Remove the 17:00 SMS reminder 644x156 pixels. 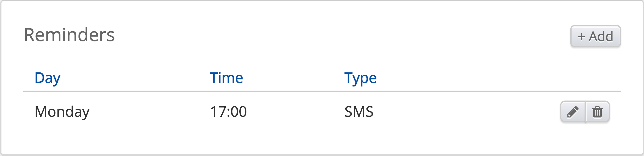(597, 112)
